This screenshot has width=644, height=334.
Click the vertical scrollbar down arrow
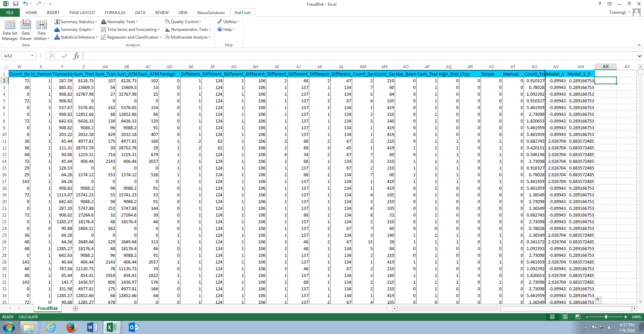coord(640,301)
